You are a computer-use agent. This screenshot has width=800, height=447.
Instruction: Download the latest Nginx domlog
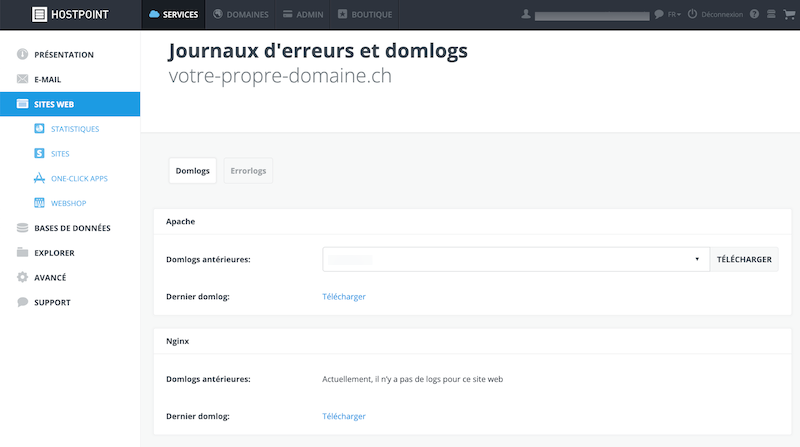click(344, 416)
